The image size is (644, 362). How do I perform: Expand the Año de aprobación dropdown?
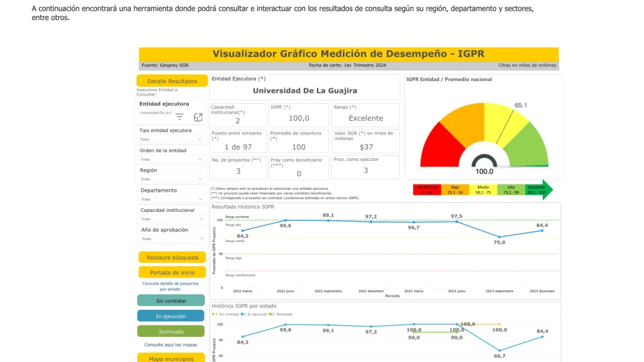(x=172, y=238)
